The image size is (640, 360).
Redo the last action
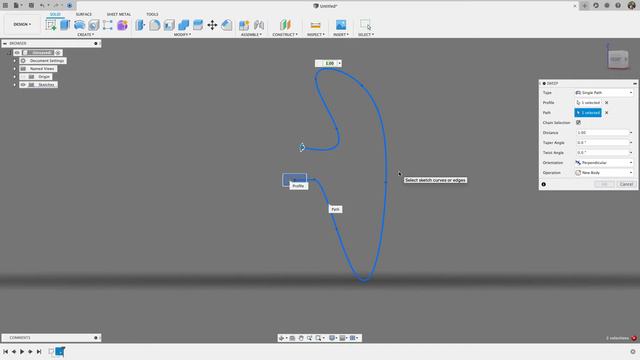click(x=57, y=5)
